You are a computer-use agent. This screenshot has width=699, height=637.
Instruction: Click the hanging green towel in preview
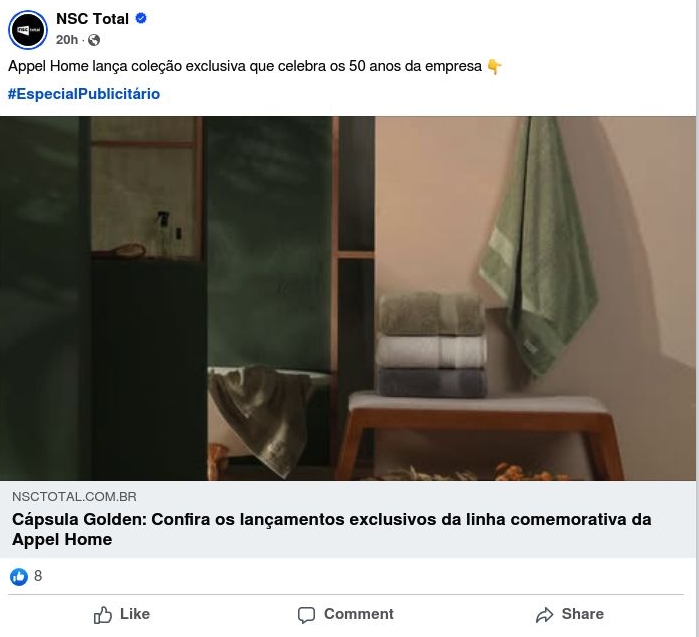[x=539, y=245]
